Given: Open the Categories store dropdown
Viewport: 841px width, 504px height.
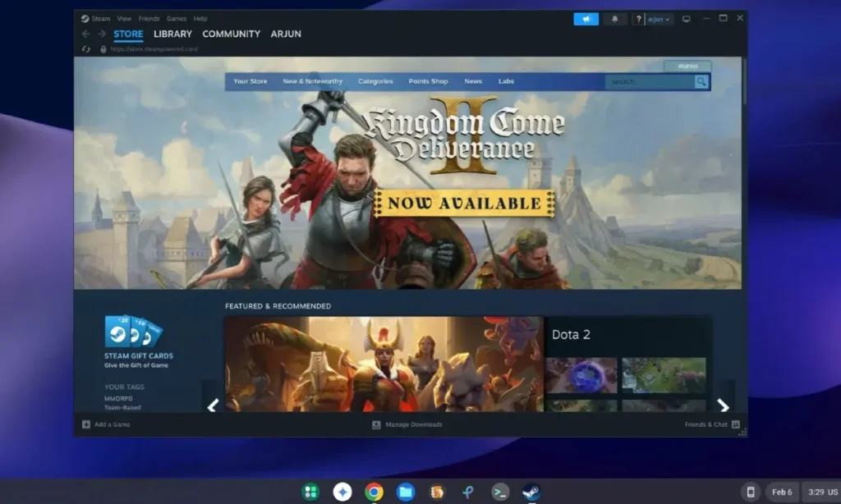Looking at the screenshot, I should (375, 81).
